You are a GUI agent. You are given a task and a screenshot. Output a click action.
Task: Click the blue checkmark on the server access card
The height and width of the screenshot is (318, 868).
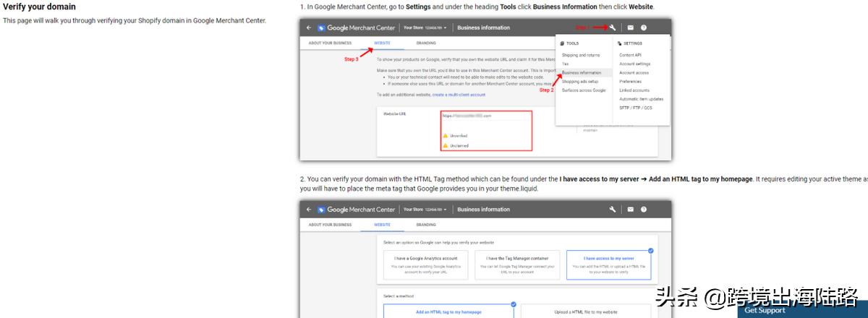[651, 251]
